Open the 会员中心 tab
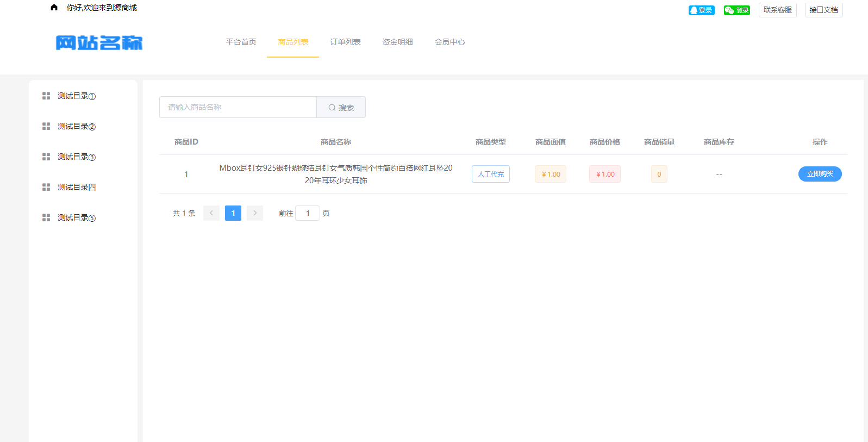This screenshot has height=442, width=868. pyautogui.click(x=449, y=42)
